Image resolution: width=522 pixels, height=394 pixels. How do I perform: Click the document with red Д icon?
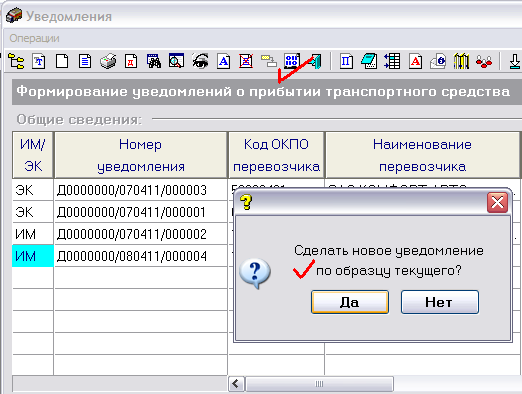pos(131,61)
